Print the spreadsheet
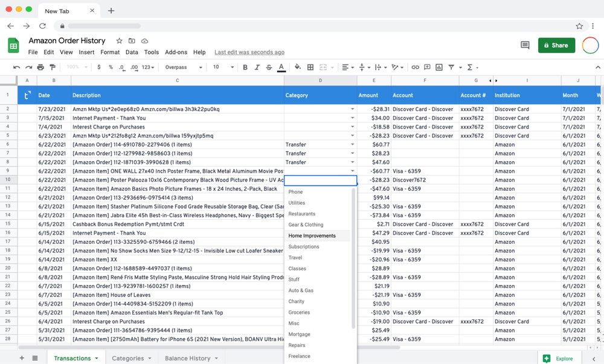Screen dimensions: 604x364 tap(40, 68)
